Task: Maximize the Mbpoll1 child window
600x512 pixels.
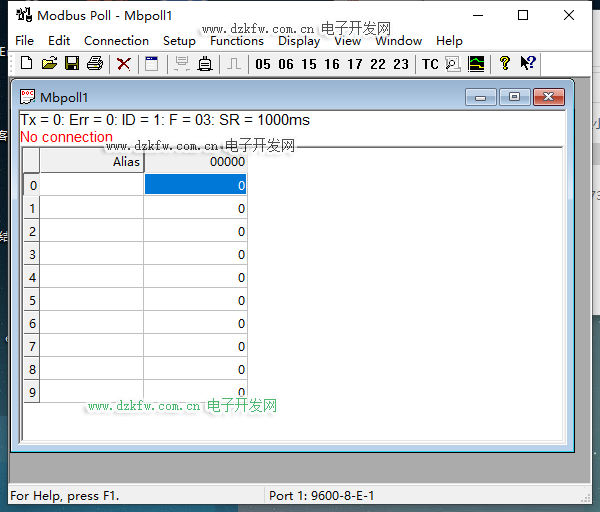Action: coord(514,97)
